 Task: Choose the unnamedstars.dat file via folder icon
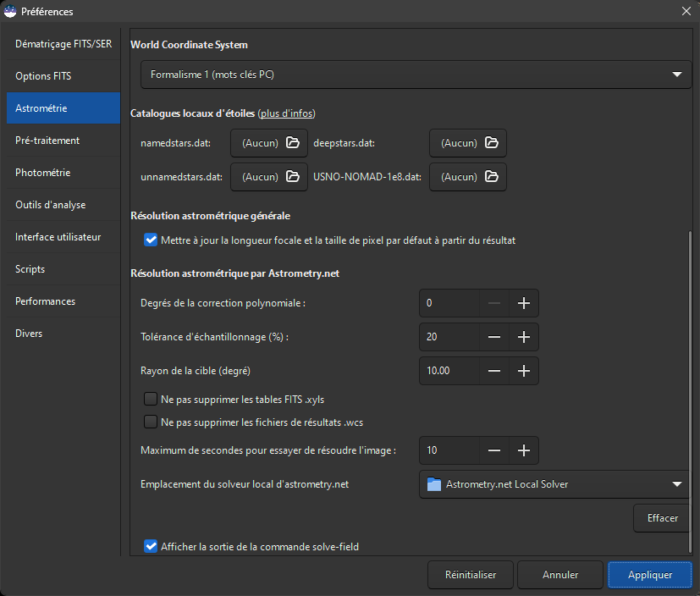point(293,178)
